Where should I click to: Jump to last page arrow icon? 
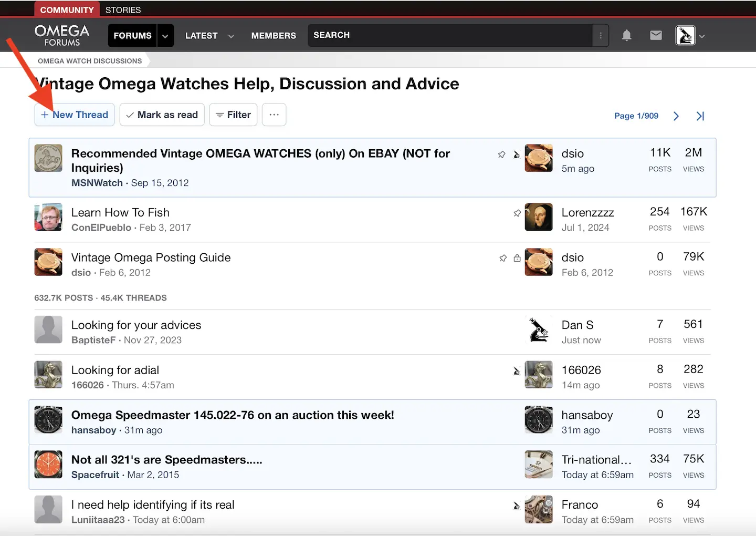tap(700, 116)
